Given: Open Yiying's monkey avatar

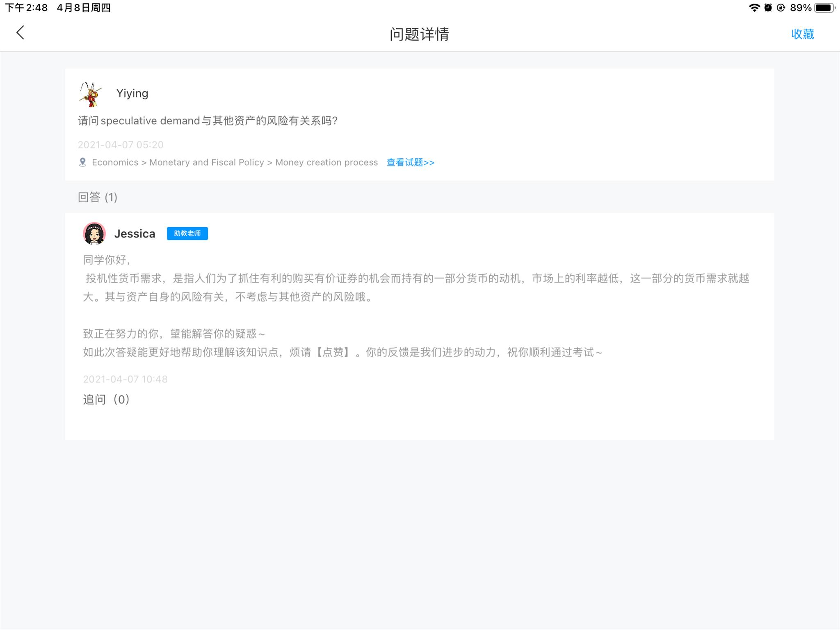Looking at the screenshot, I should [x=91, y=94].
